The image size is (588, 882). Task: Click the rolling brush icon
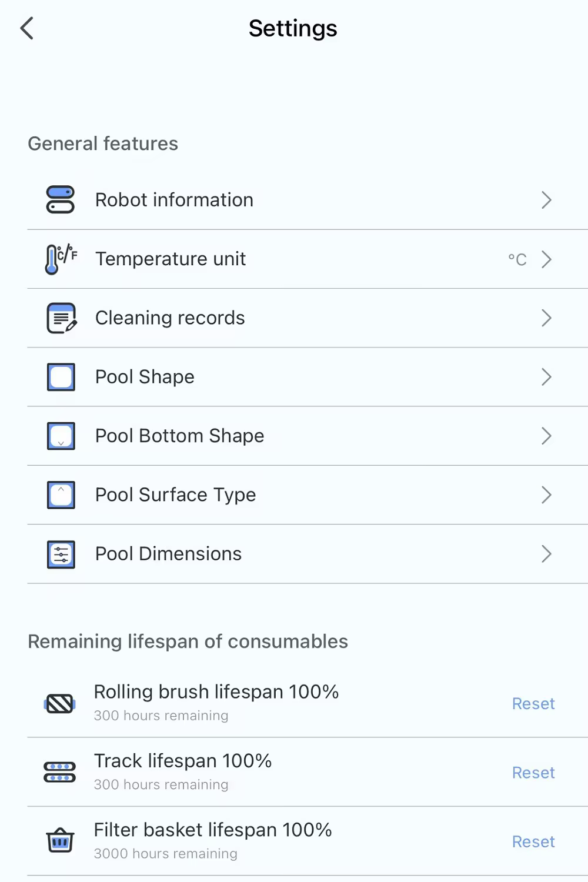[x=60, y=703]
